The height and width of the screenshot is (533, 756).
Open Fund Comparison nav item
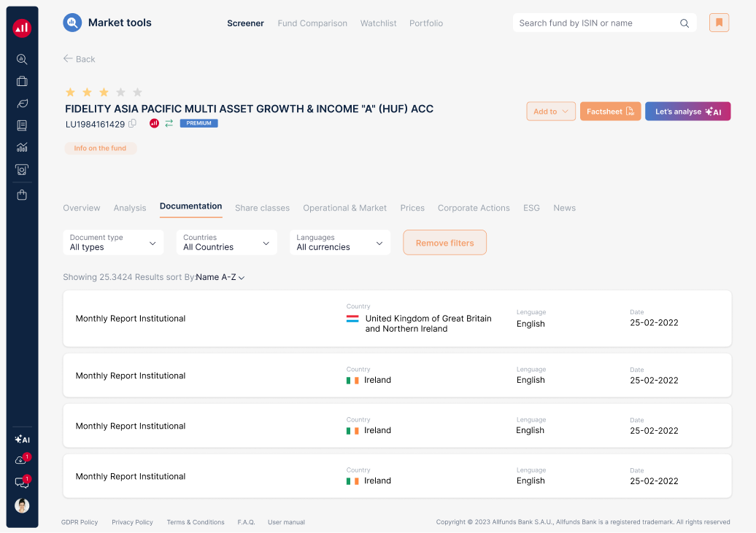(x=312, y=23)
